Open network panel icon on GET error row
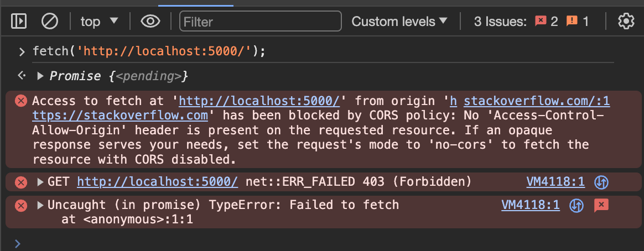This screenshot has width=644, height=251. 601,182
